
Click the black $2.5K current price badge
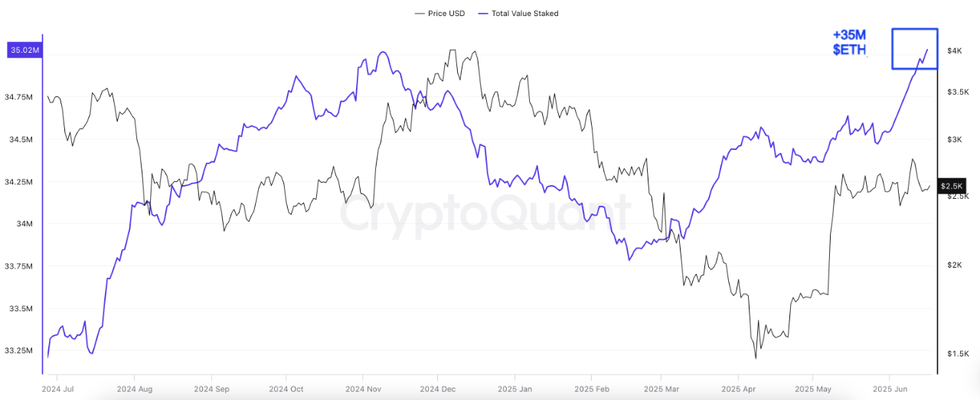pos(953,186)
